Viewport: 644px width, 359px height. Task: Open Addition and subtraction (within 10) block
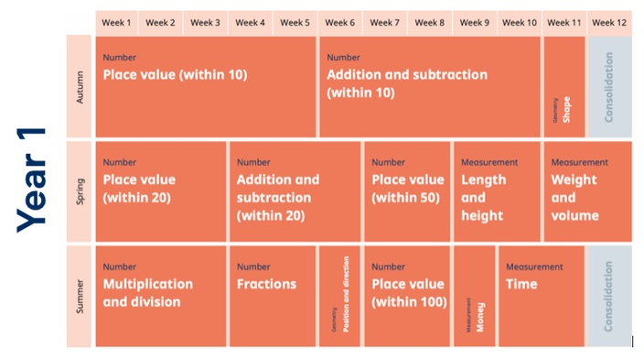(430, 86)
